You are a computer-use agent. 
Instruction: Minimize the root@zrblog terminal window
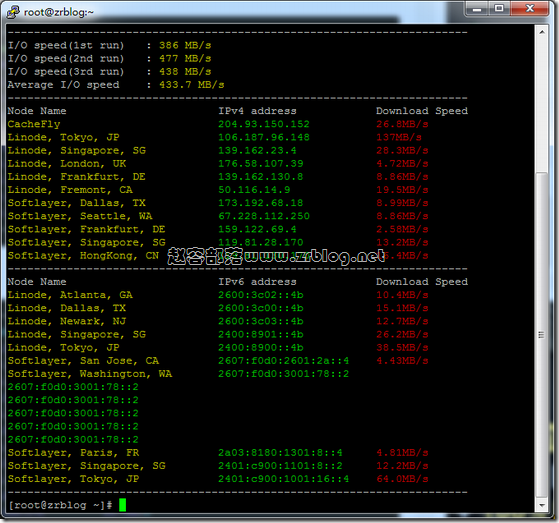coord(477,9)
